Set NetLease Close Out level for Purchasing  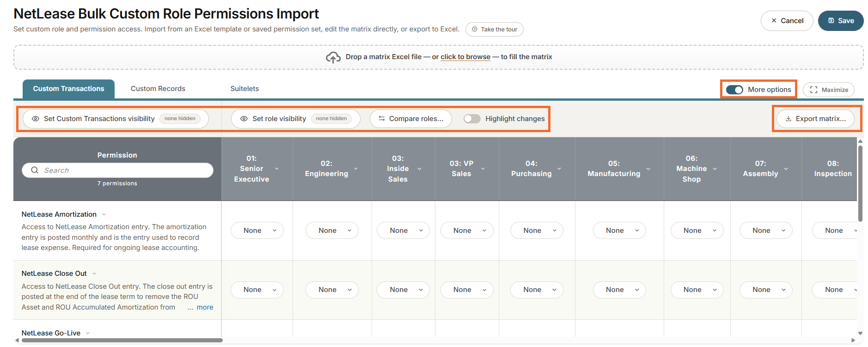(537, 290)
